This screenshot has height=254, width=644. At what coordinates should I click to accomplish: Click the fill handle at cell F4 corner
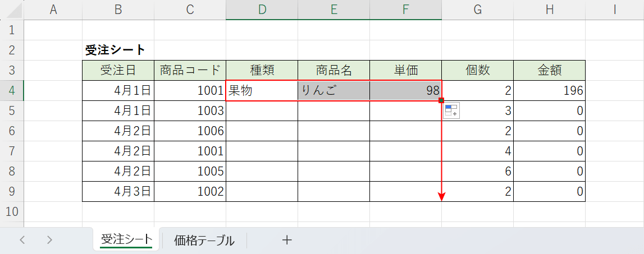442,101
